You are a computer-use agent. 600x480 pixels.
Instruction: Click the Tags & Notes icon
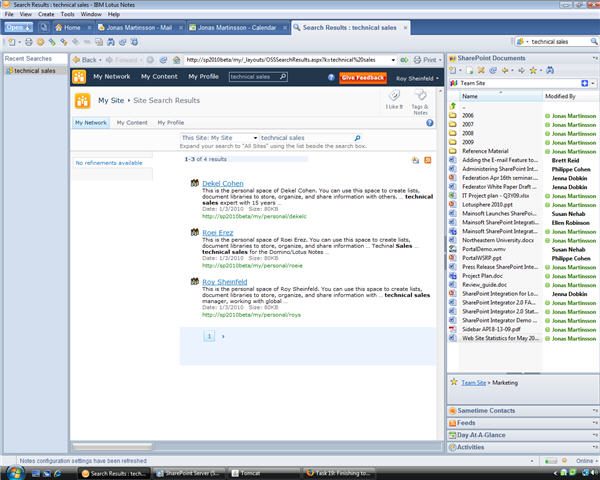(x=420, y=102)
